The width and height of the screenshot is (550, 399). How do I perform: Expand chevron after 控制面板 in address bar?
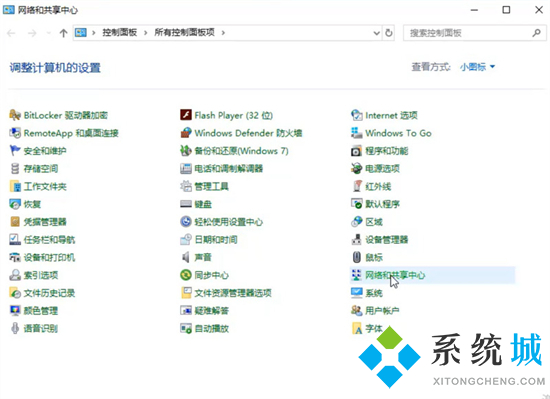pos(145,33)
